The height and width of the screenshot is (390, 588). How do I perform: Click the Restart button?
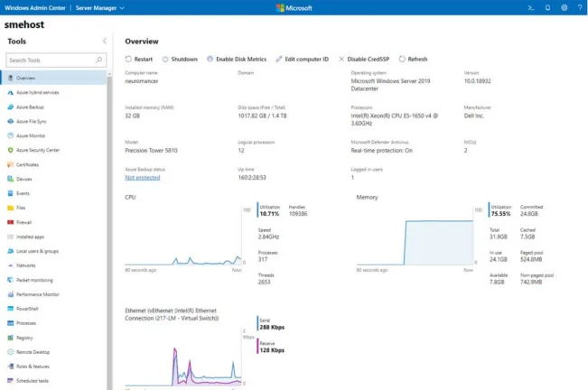pyautogui.click(x=139, y=60)
